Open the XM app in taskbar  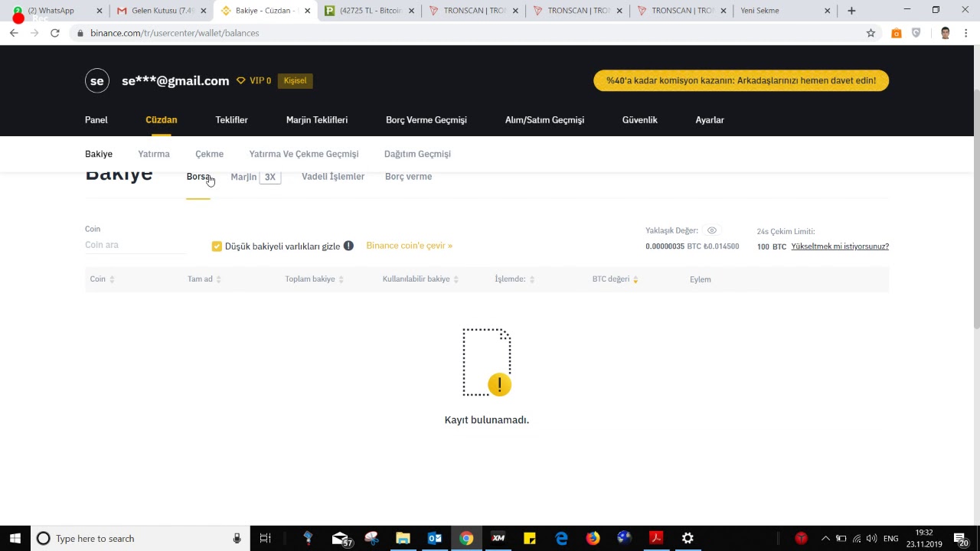498,539
